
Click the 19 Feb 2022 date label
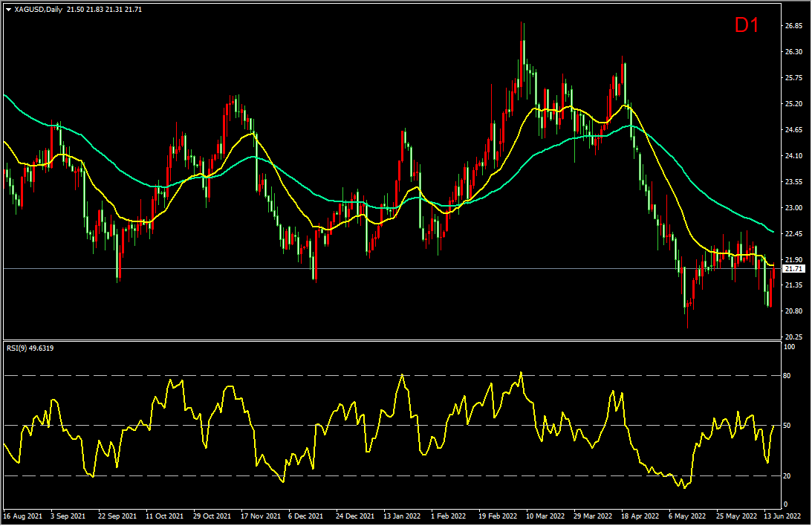point(498,516)
